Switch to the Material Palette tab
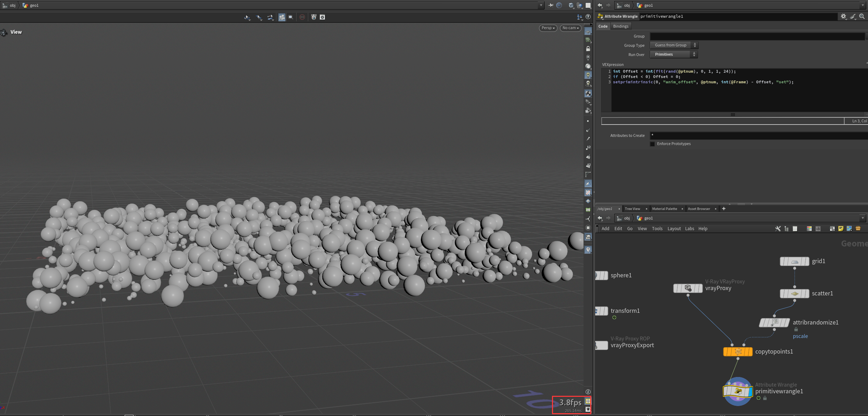This screenshot has width=868, height=416. click(x=664, y=209)
